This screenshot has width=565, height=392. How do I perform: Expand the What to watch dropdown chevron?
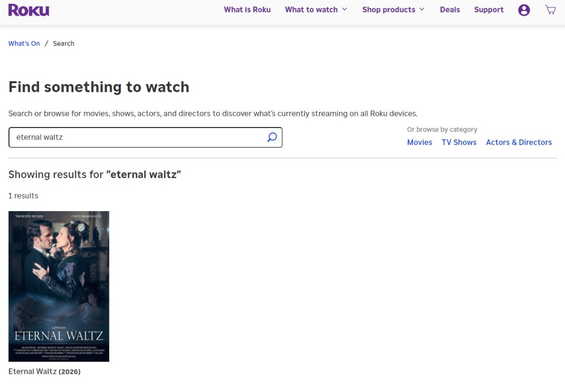pyautogui.click(x=344, y=9)
